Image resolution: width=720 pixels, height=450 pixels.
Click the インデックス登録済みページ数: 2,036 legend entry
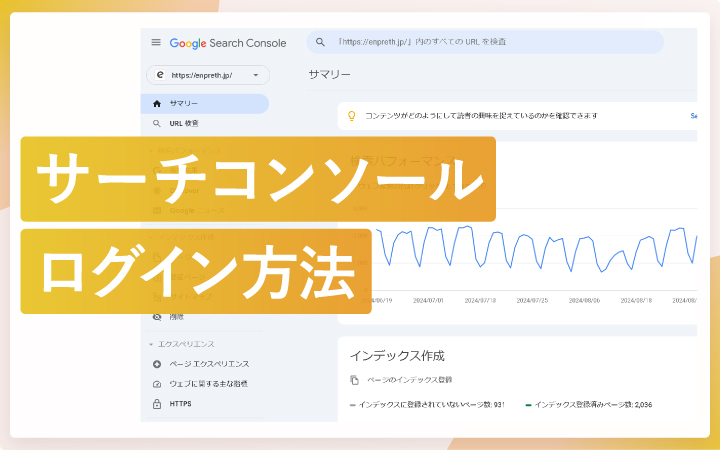pos(589,405)
